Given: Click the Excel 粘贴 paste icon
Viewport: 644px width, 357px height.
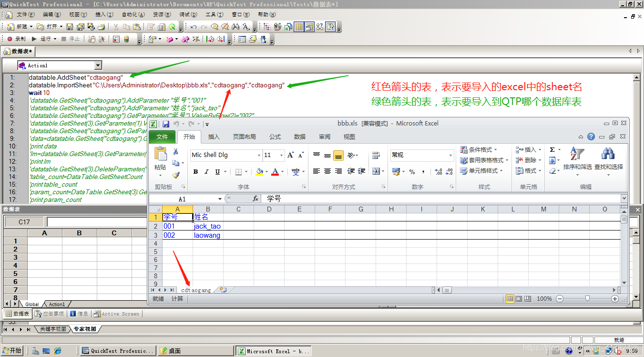Looking at the screenshot, I should [x=161, y=154].
